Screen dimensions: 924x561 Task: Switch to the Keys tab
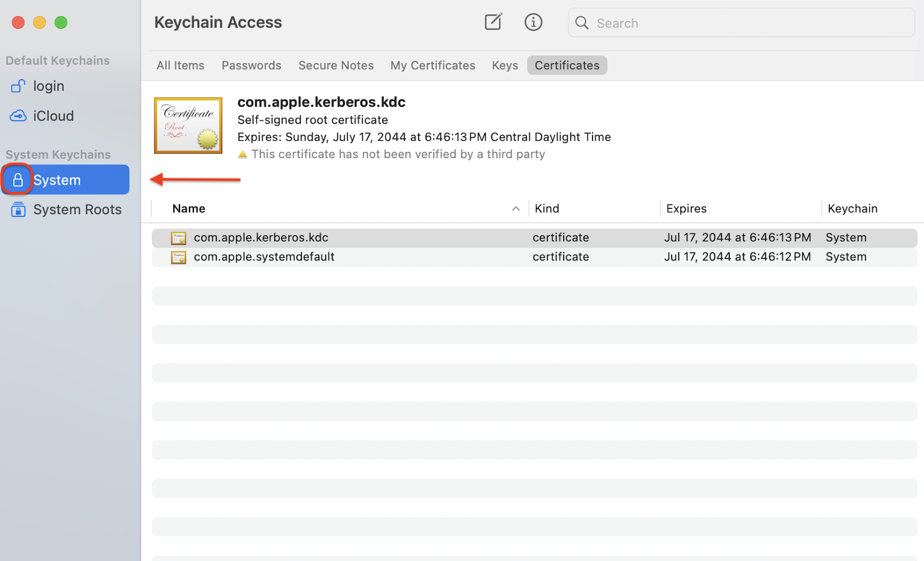pos(505,65)
